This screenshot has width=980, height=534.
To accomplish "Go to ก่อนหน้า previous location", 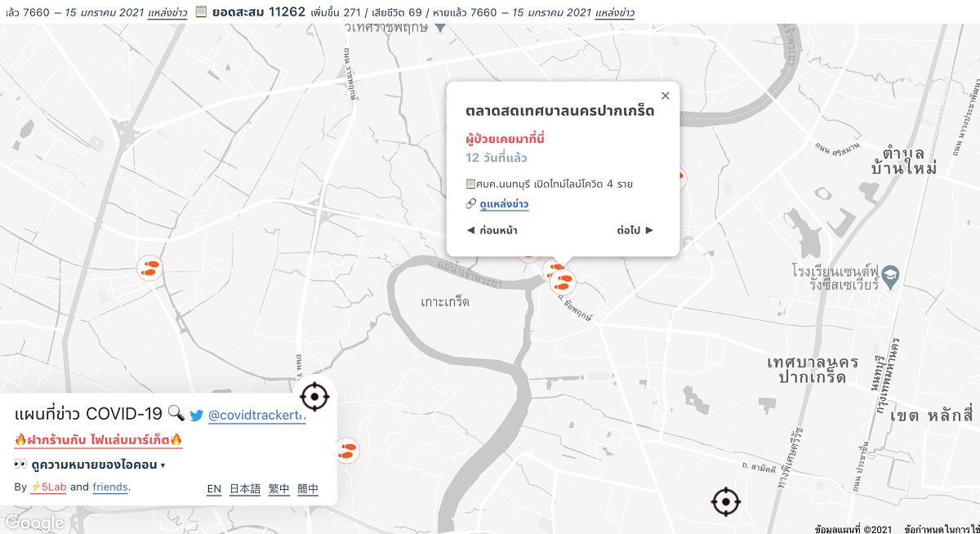I will (492, 230).
